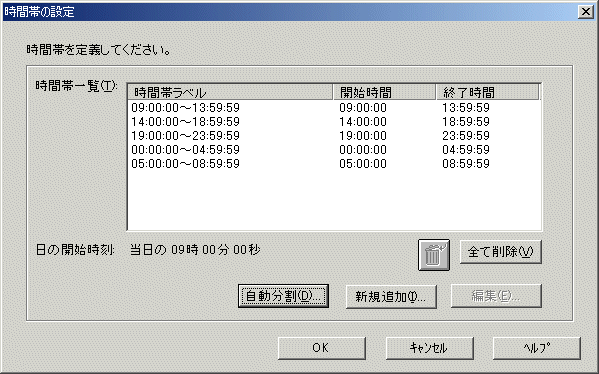This screenshot has height=374, width=599.
Task: Click end time cell 23:59:59
Action: click(x=466, y=136)
